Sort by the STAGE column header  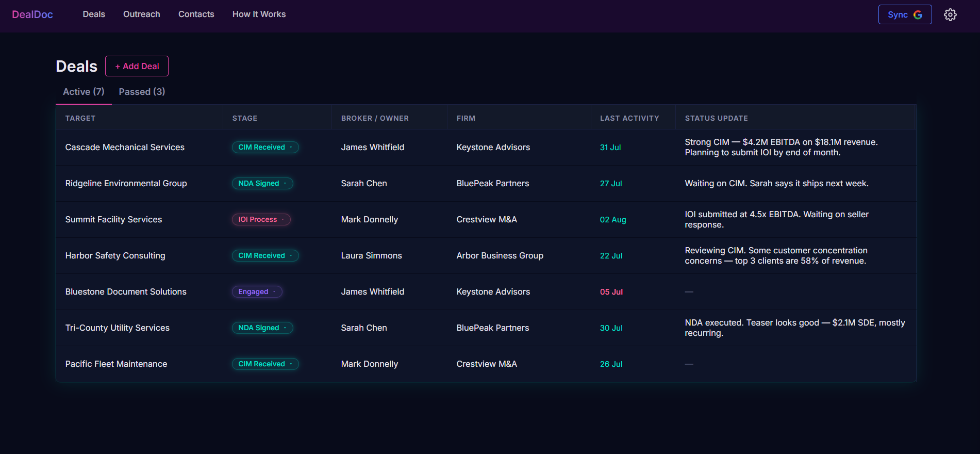click(x=245, y=118)
